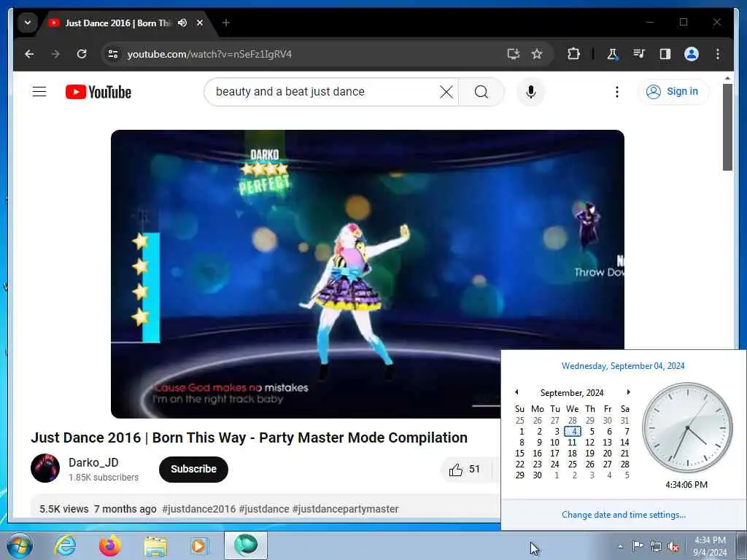The image size is (747, 560).
Task: Open the Windows Start button
Action: point(20,545)
